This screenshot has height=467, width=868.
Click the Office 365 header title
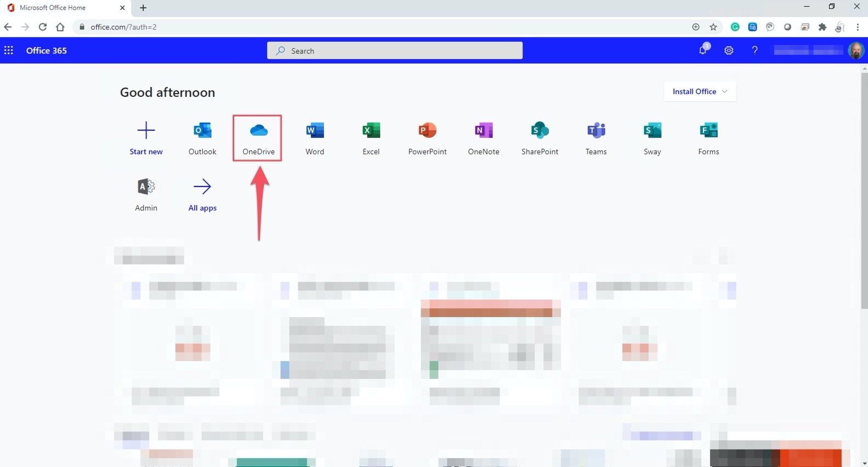tap(46, 50)
